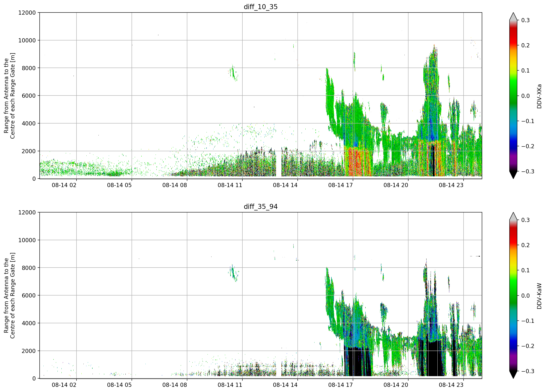Click the 4000 tick on diff_35_94 y-axis
The width and height of the screenshot is (546, 392).
click(29, 323)
